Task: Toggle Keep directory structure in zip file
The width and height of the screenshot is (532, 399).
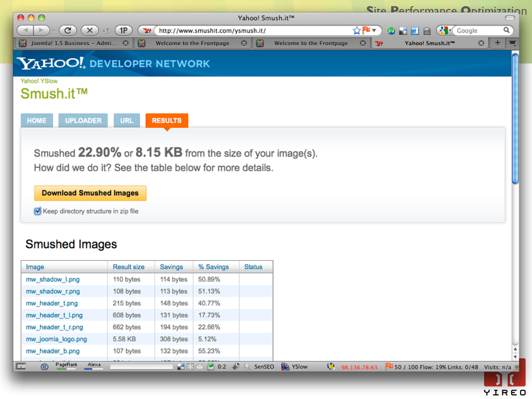Action: tap(38, 211)
